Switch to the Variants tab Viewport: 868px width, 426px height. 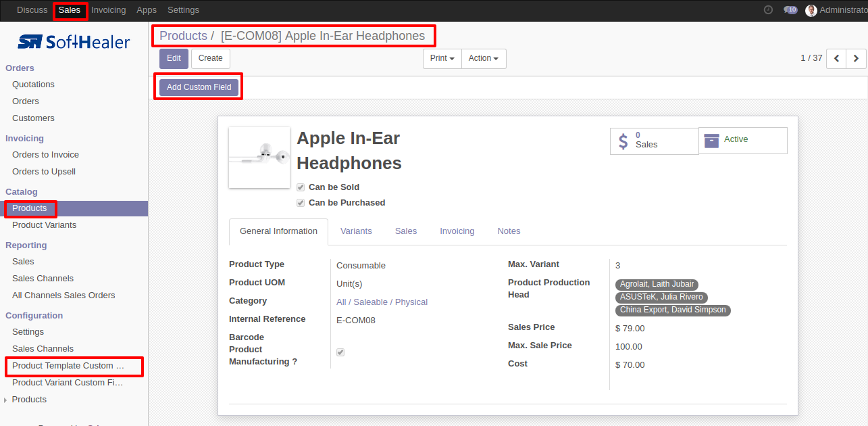click(356, 231)
